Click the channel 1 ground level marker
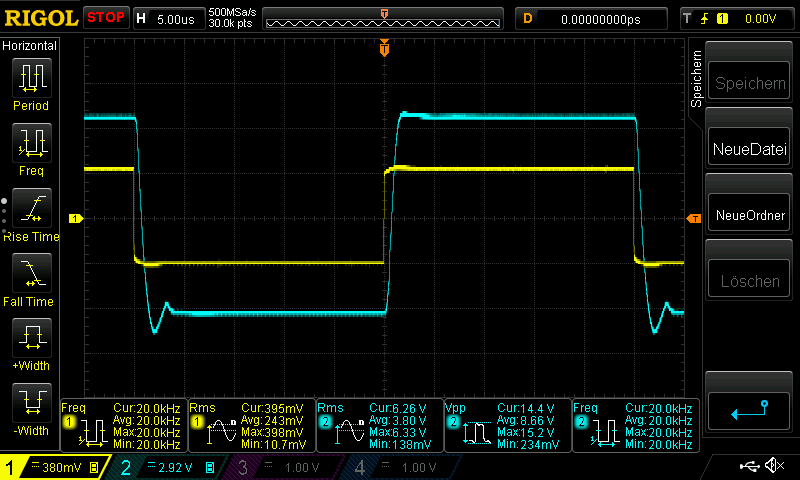The width and height of the screenshot is (800, 480). pyautogui.click(x=76, y=218)
